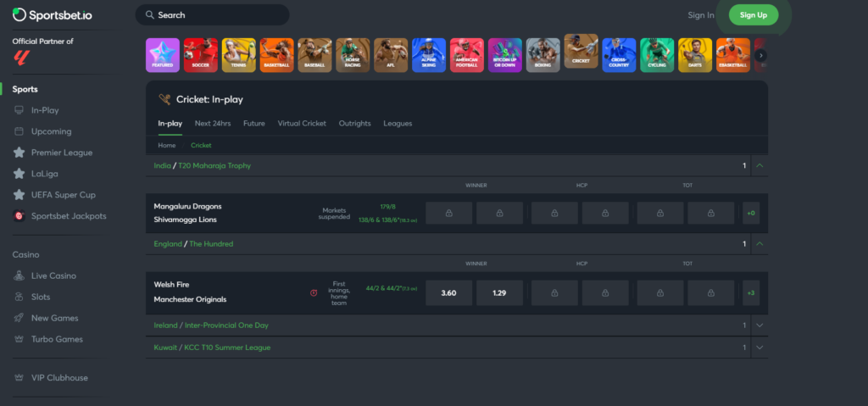Viewport: 868px width, 406px height.
Task: Open +0 markets for Mangaluru Dragons match
Action: click(x=751, y=214)
